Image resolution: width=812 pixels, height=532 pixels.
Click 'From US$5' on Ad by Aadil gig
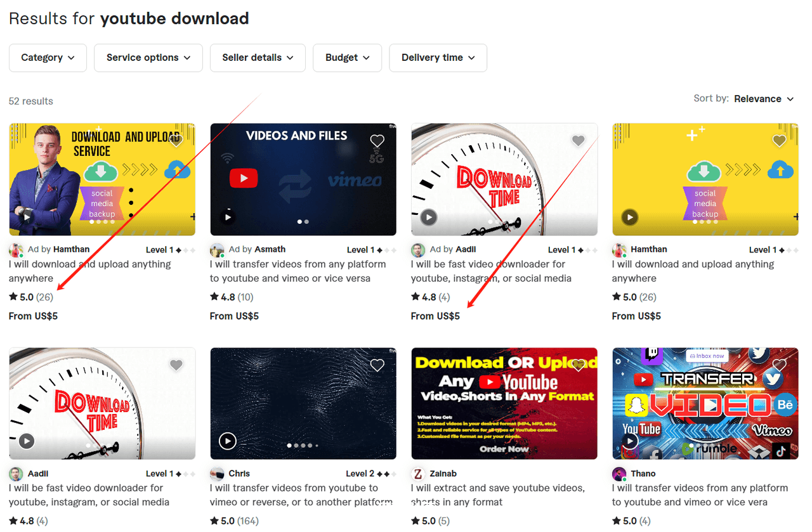click(x=435, y=316)
